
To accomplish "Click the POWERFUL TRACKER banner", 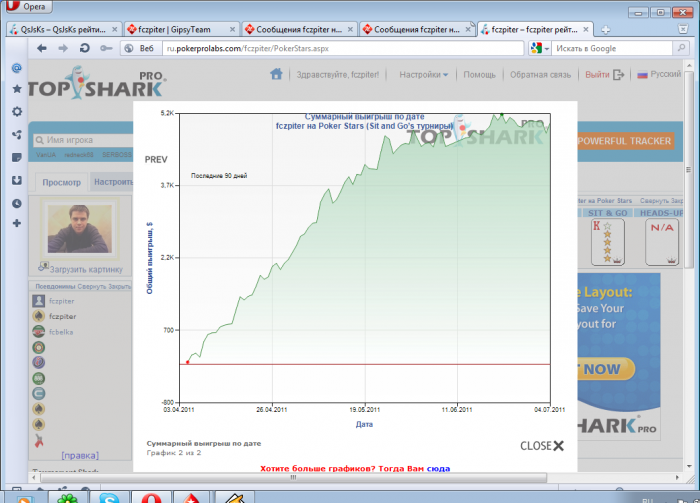I will click(624, 141).
